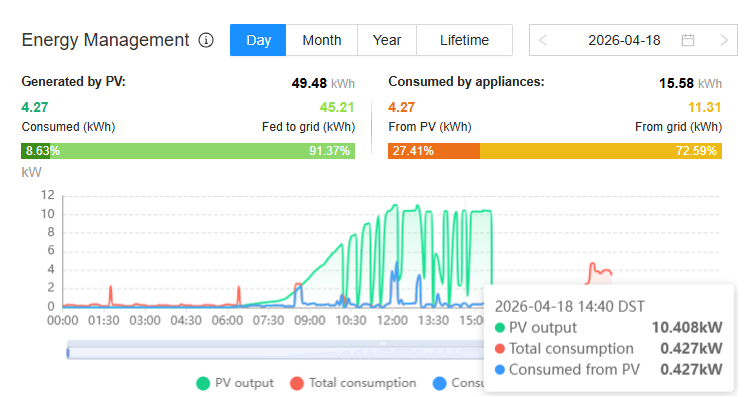752x397 pixels.
Task: Click the tooltip timestamp 2026-04-18 14:40 DST
Action: [569, 306]
